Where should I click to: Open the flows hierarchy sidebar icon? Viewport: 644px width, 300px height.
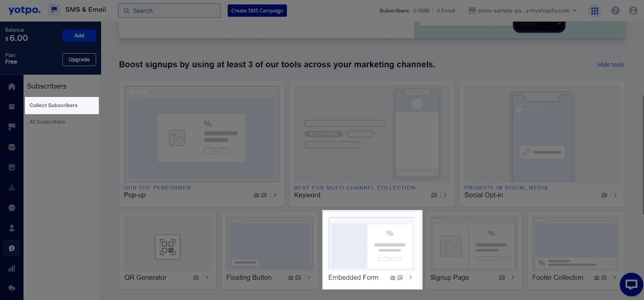tap(12, 187)
